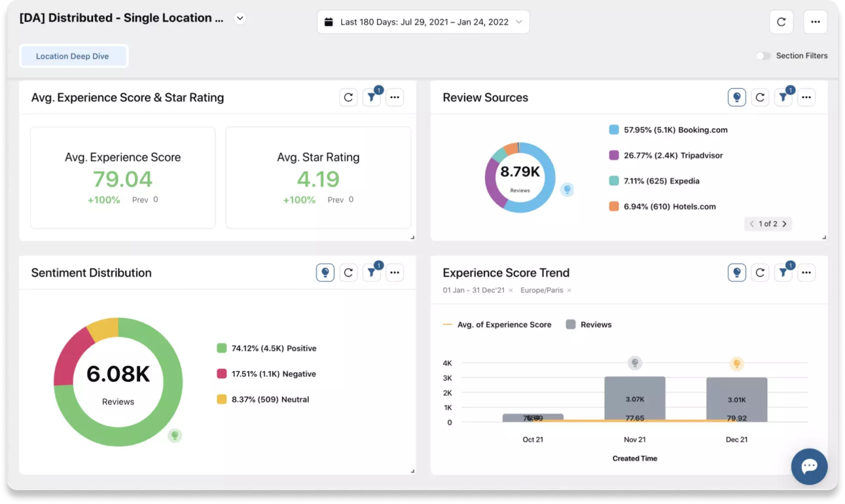Refresh the Review Sources widget
845x504 pixels.
(760, 97)
